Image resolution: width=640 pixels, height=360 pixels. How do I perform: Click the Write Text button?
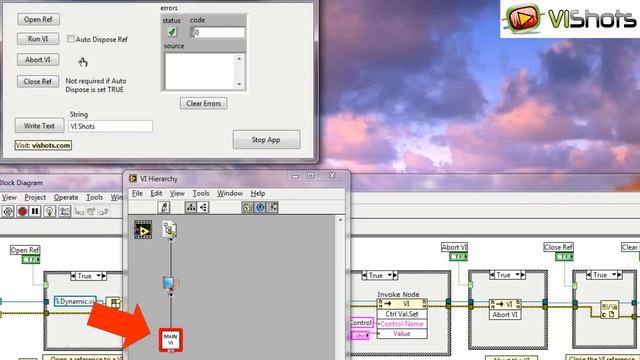point(39,126)
